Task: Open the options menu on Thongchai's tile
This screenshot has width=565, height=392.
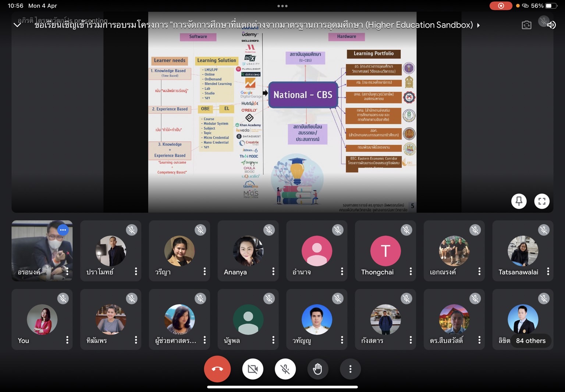Action: click(411, 271)
